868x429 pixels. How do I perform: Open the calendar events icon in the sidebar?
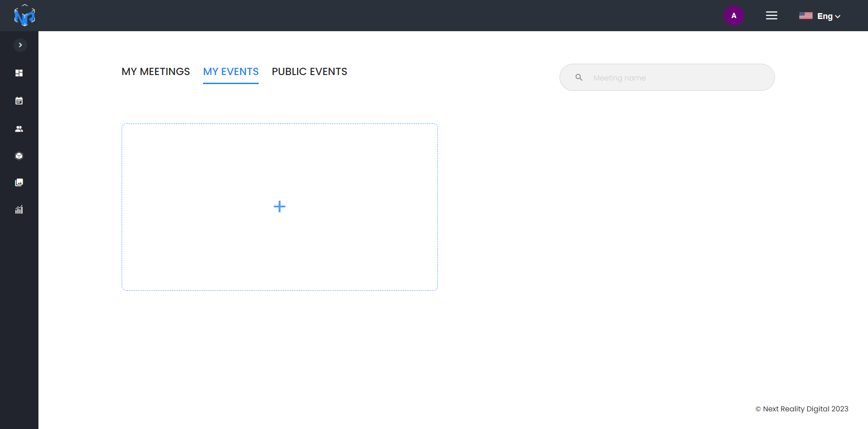pos(19,101)
